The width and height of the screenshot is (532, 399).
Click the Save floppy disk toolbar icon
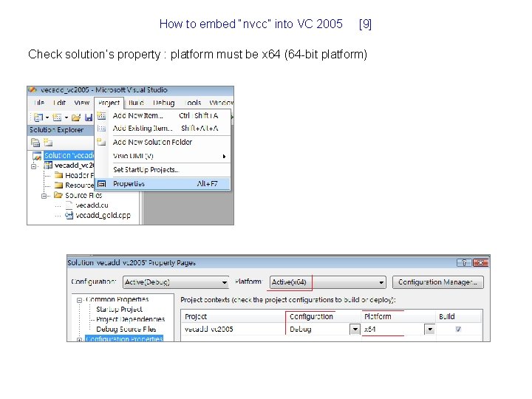click(89, 117)
